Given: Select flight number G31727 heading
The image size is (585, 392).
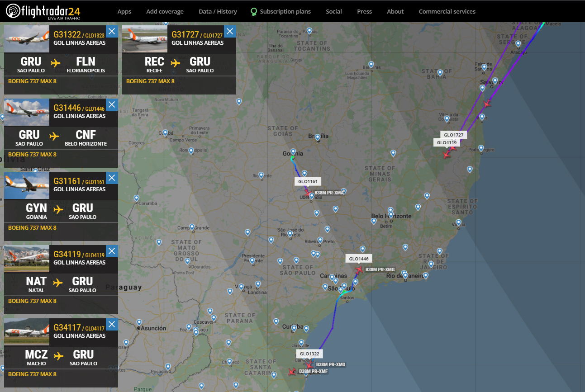Looking at the screenshot, I should (185, 34).
